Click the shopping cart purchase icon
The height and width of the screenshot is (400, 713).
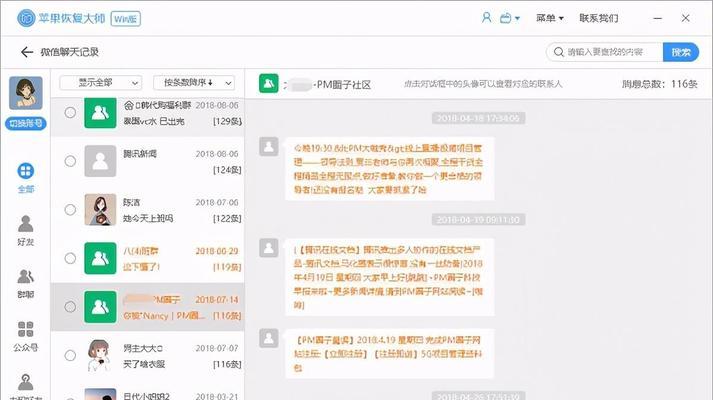click(x=505, y=18)
